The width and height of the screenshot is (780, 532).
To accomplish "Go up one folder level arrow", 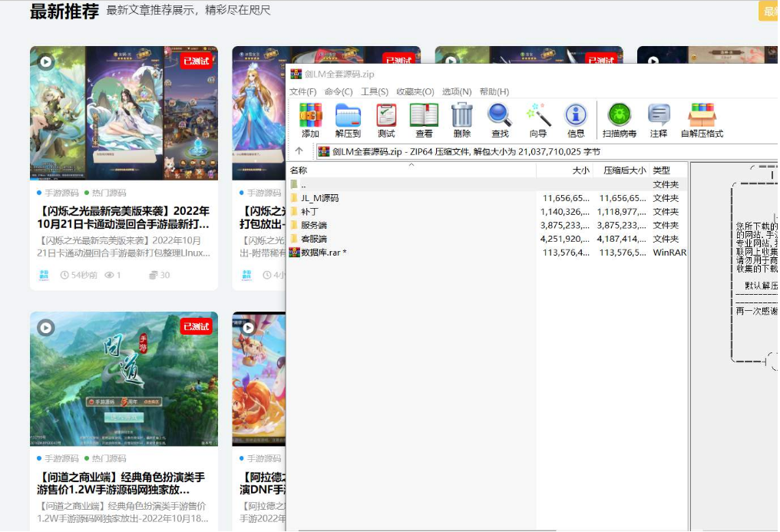I will [x=299, y=151].
